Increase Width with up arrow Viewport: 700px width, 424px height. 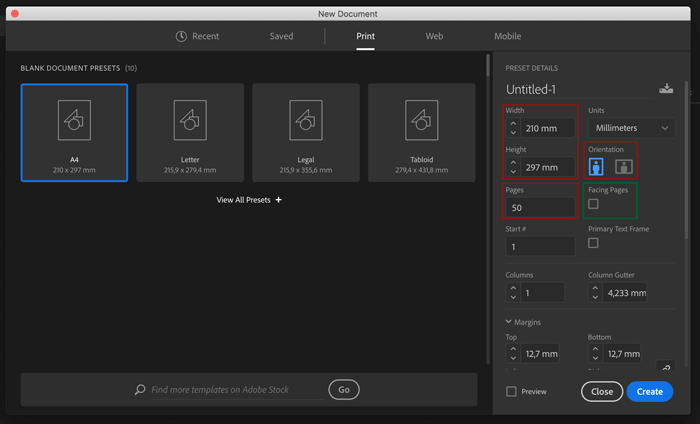[x=513, y=124]
